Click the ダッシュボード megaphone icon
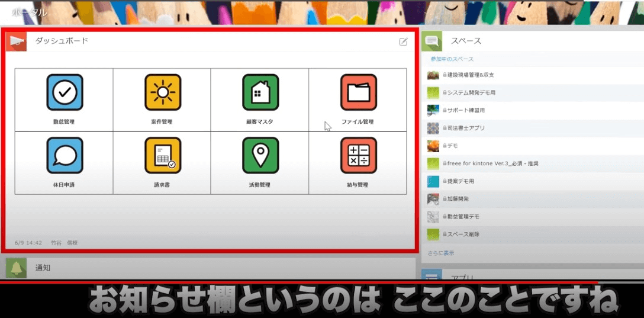The image size is (644, 318). (x=17, y=41)
